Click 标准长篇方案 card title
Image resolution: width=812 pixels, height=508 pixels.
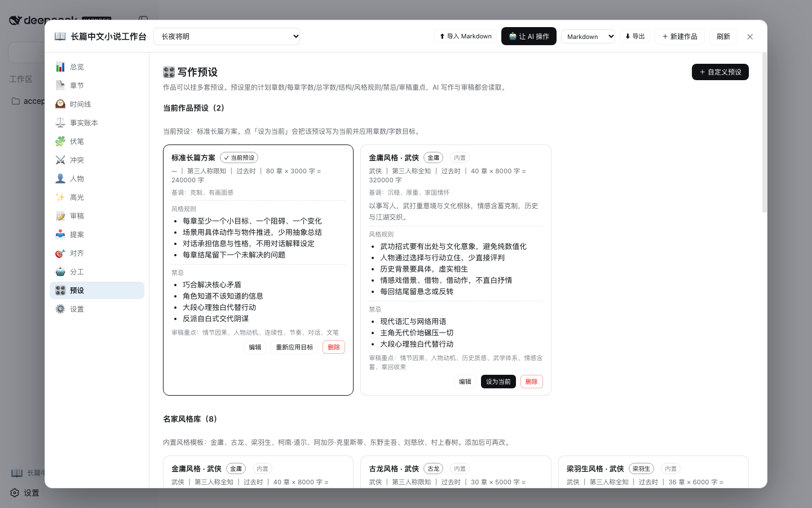click(x=193, y=157)
